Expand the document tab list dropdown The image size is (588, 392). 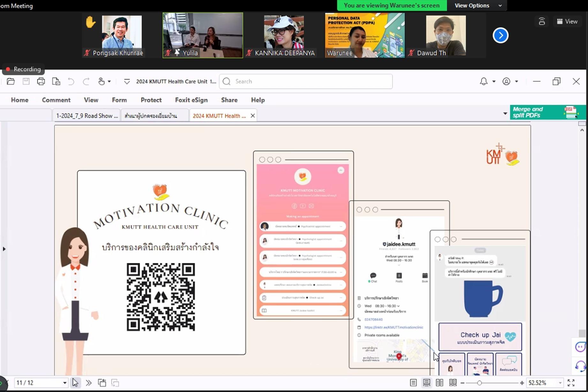point(505,113)
